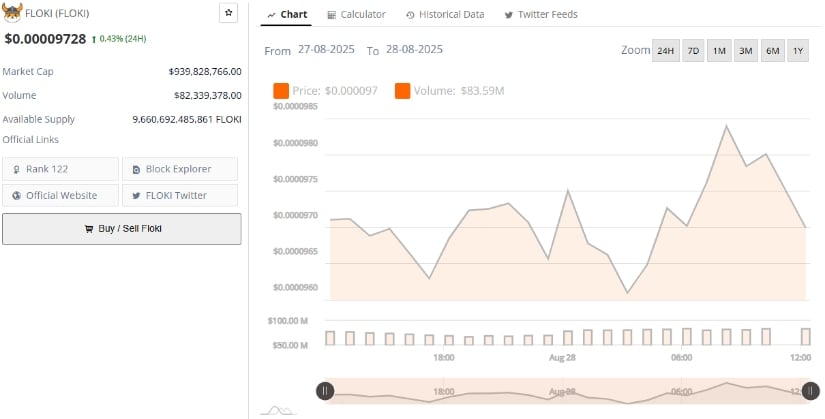
Task: Grab the left range slider handle
Action: (x=325, y=391)
